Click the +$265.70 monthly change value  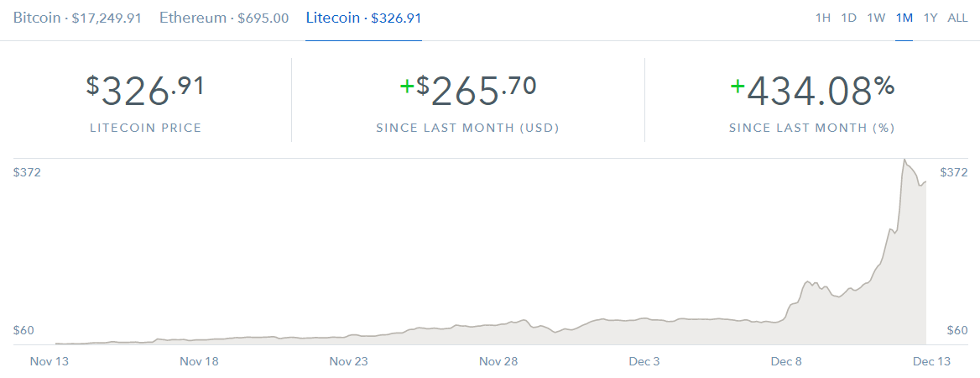tap(467, 91)
